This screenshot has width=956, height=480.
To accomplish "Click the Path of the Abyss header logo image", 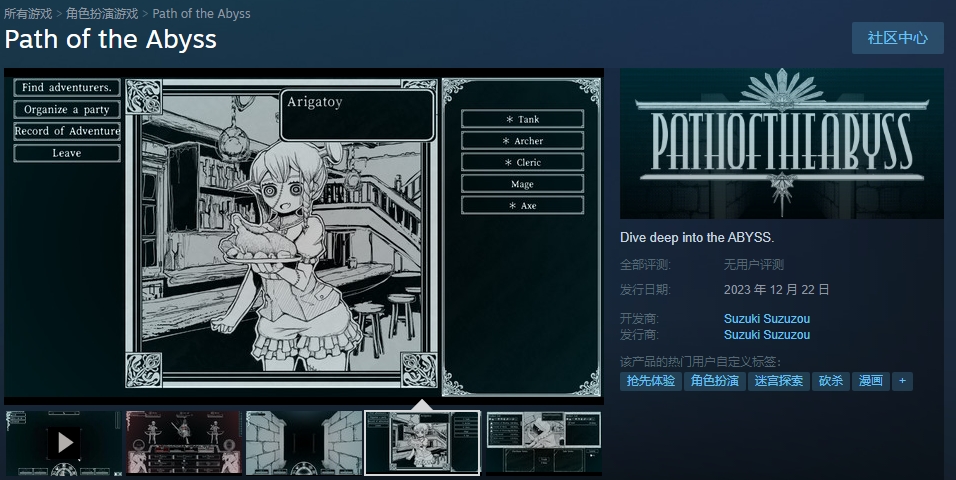I will click(x=782, y=143).
